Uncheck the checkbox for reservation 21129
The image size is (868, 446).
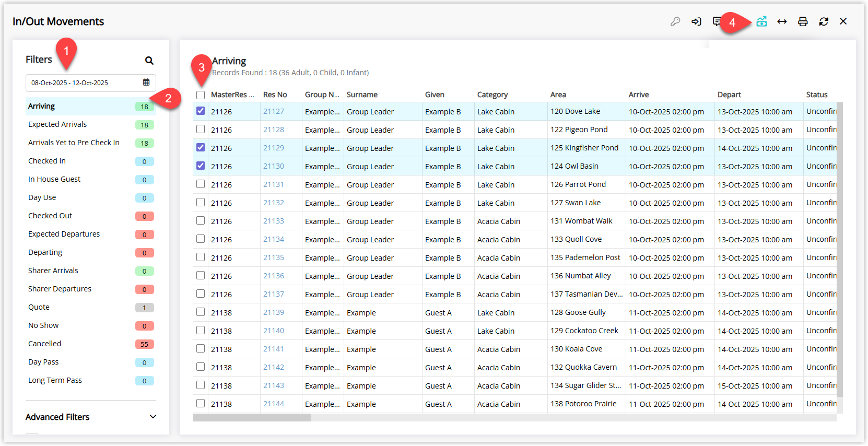pos(201,147)
